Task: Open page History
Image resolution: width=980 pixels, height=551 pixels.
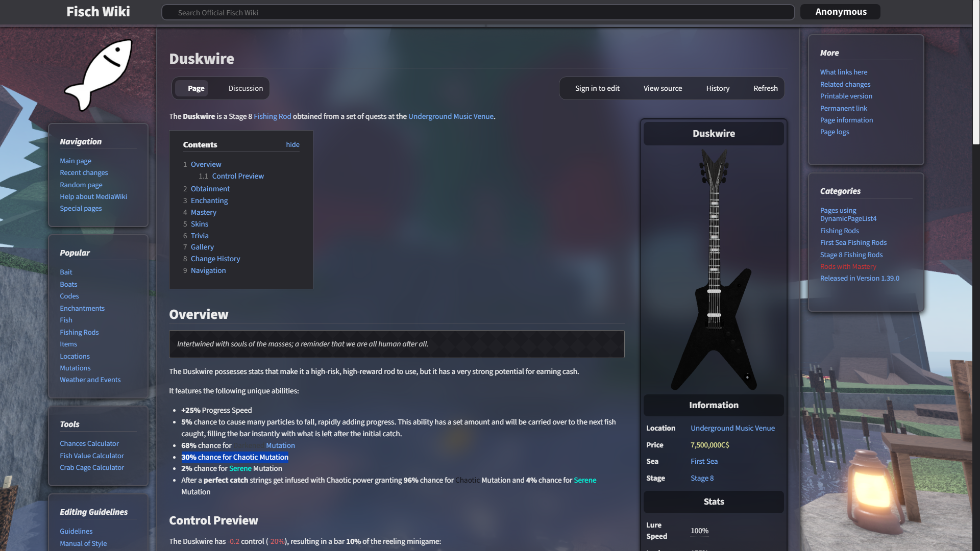Action: (x=718, y=88)
